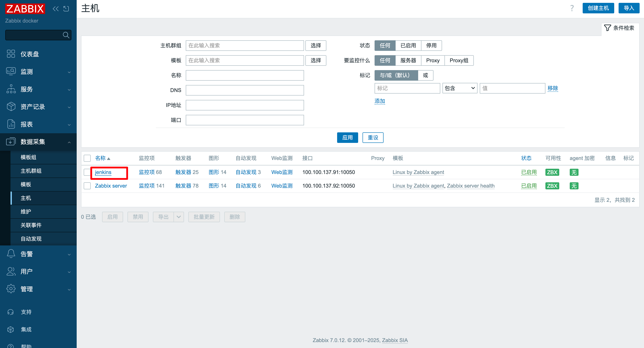Check the Zabbix server row checkbox
Screen dimensions: 644x348
(x=87, y=186)
